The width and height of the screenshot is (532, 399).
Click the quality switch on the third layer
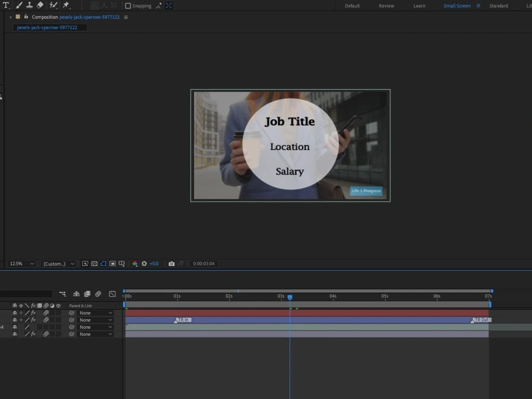point(27,327)
